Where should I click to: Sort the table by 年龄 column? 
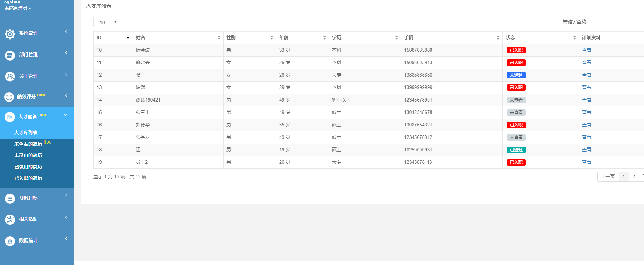coord(302,37)
